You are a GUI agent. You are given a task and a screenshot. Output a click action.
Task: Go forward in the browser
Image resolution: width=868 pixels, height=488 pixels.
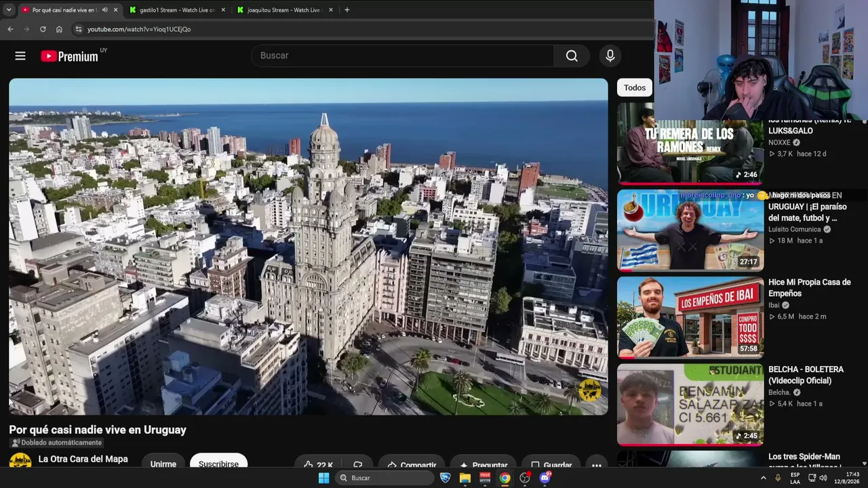26,29
